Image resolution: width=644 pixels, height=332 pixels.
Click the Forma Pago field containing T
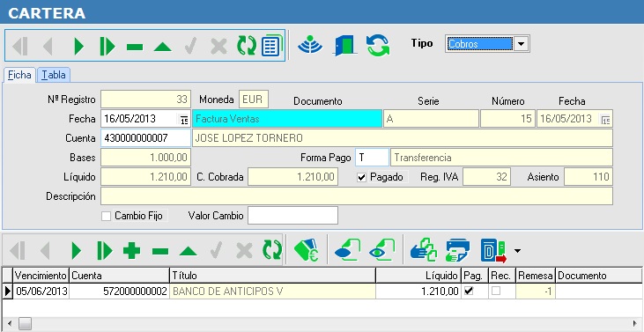[x=372, y=158]
